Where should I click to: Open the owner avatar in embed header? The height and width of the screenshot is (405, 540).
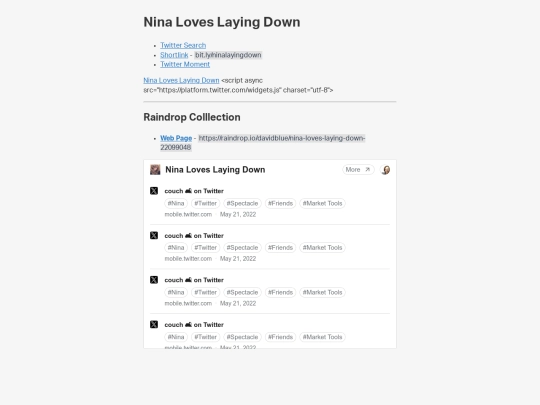(385, 170)
